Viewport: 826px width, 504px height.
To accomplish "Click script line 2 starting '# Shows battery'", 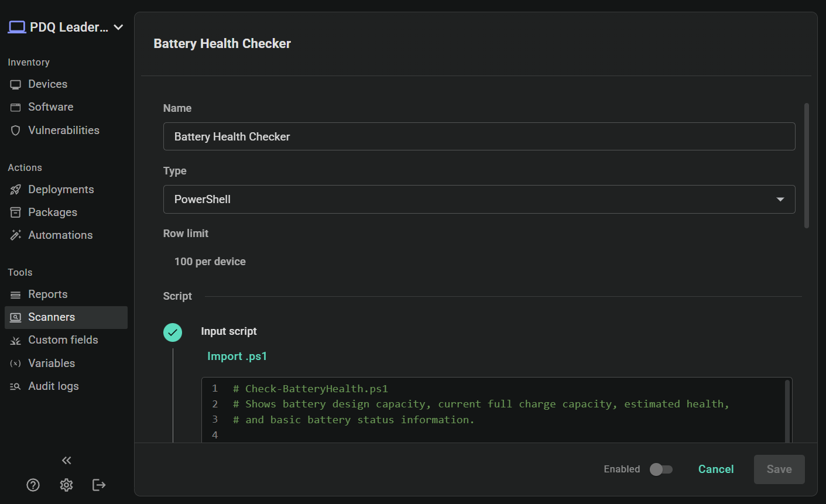I will pyautogui.click(x=481, y=404).
